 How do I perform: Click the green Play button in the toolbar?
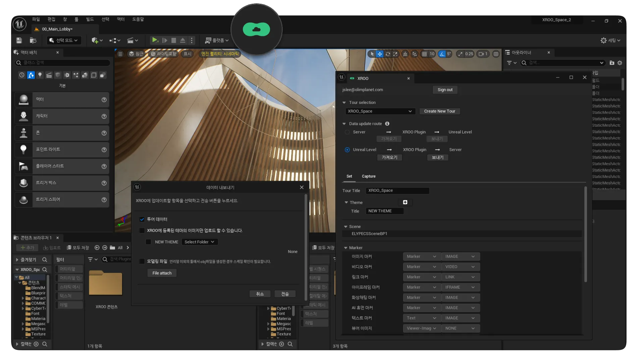click(155, 40)
